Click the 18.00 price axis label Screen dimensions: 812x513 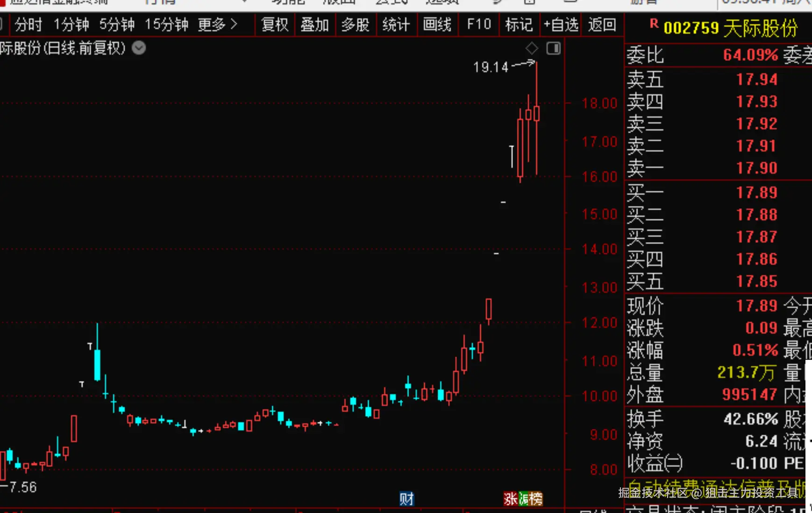click(x=599, y=103)
